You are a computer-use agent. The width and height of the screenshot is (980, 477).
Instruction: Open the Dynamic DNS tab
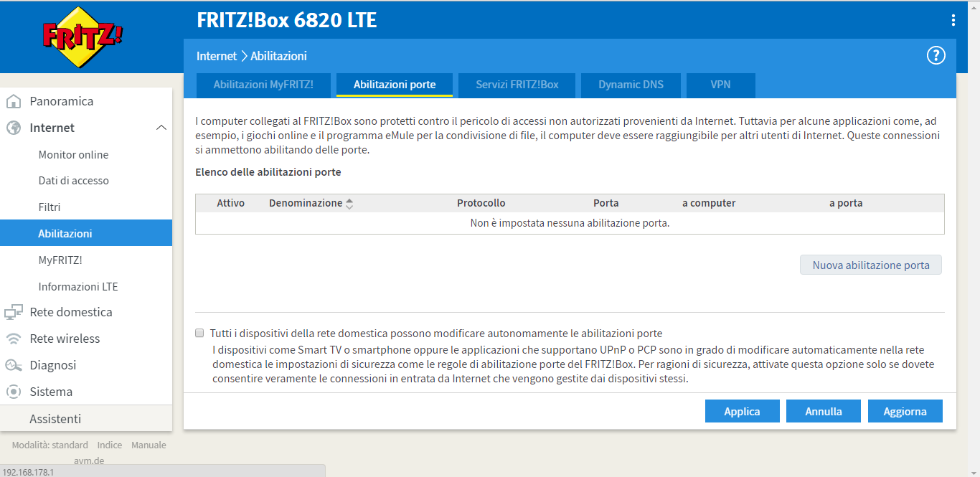[x=631, y=85]
